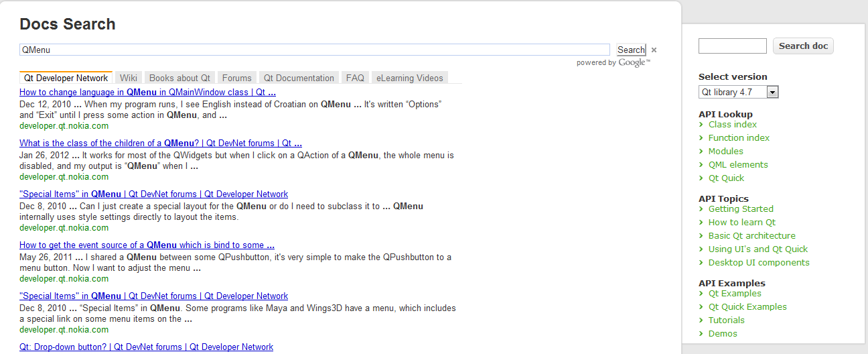Viewport: 868px width, 354px height.
Task: Open the Getting Started topic
Action: pyautogui.click(x=741, y=209)
